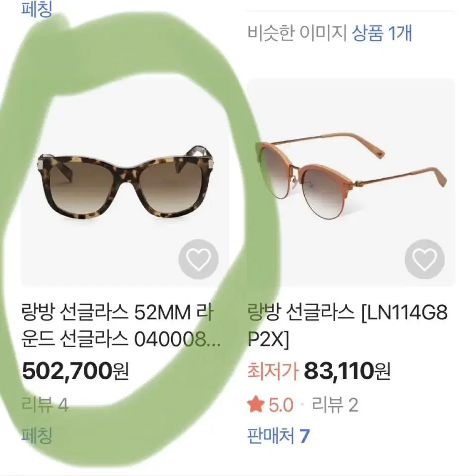This screenshot has width=476, height=476.
Task: Click the 5.0 star rating icon
Action: (255, 405)
